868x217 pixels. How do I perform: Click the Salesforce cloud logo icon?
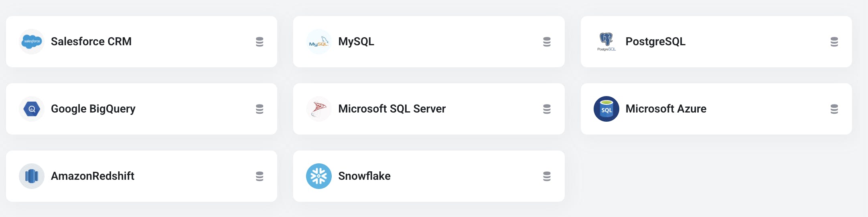point(32,42)
